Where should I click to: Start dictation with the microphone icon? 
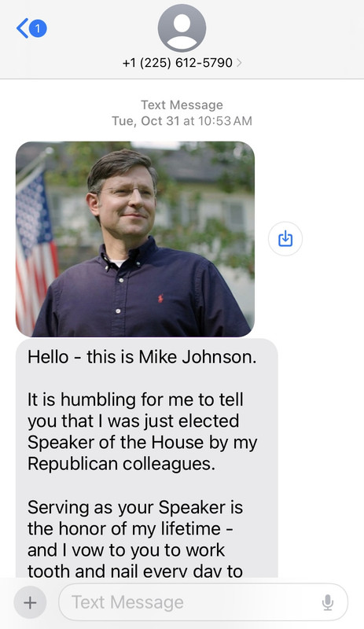coord(328,602)
